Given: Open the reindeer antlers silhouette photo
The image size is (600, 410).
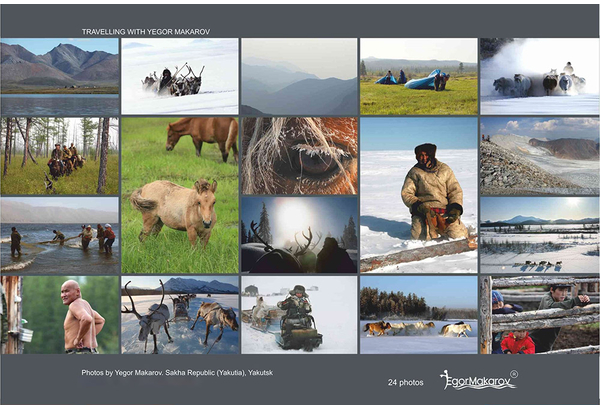Looking at the screenshot, I should [299, 235].
